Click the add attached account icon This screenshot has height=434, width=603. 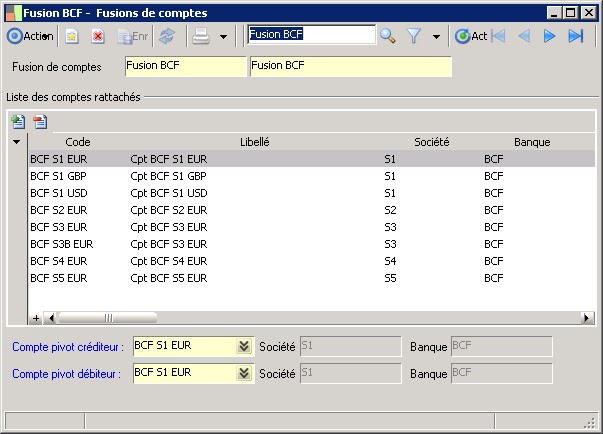[17, 122]
